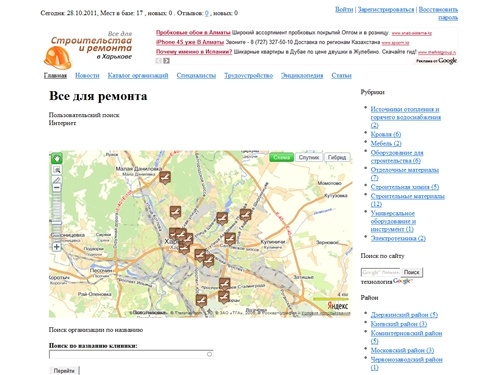
Task: Open the Энциклопедия section
Action: [x=302, y=76]
